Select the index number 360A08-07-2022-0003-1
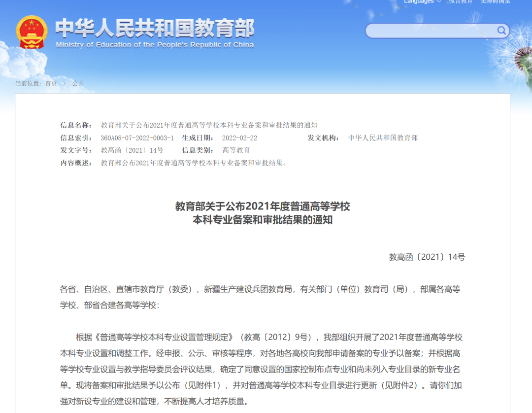Viewport: 532px width, 413px height. point(137,138)
